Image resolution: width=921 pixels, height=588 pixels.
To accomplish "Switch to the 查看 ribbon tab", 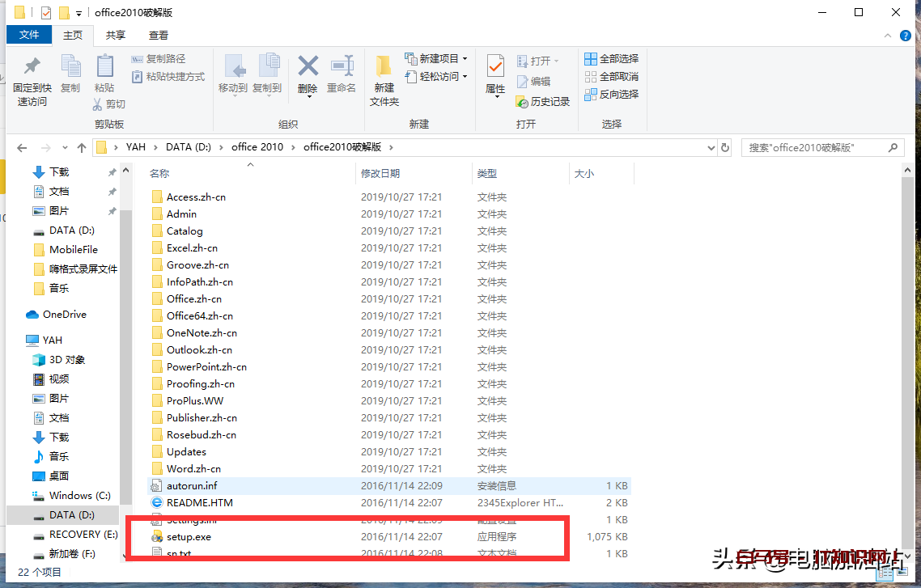I will (159, 36).
